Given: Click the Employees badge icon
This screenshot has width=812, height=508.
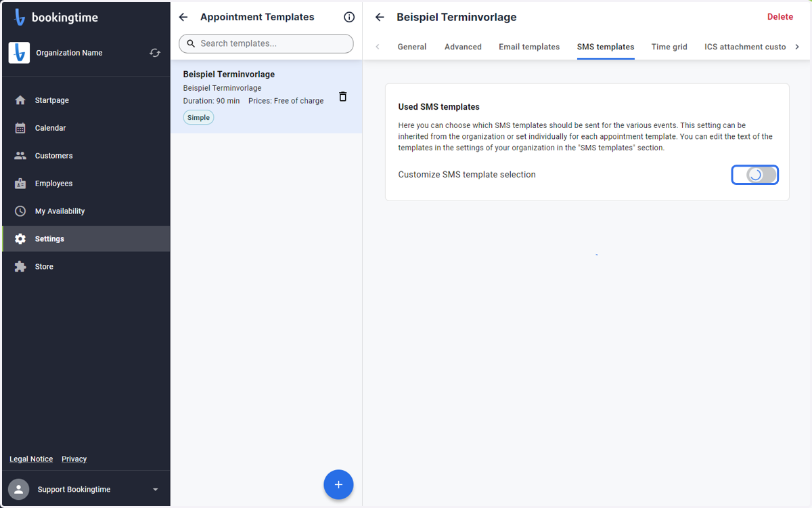Looking at the screenshot, I should point(20,184).
